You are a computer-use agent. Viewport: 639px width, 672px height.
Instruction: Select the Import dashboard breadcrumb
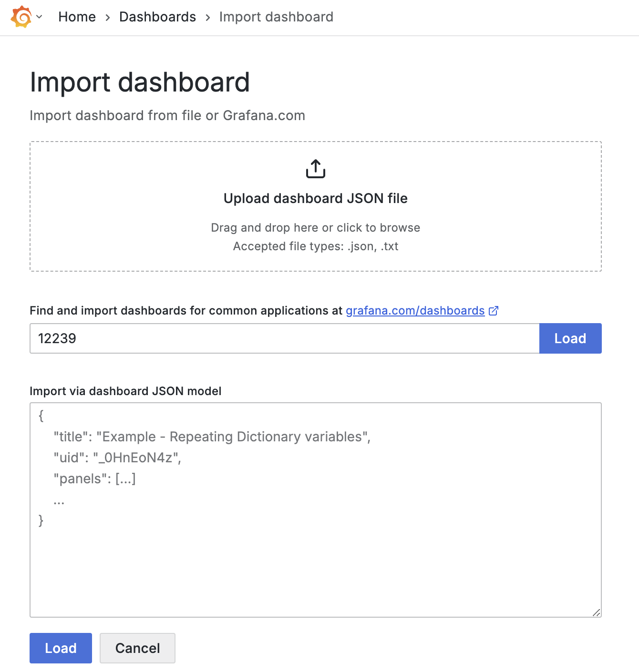pos(276,17)
